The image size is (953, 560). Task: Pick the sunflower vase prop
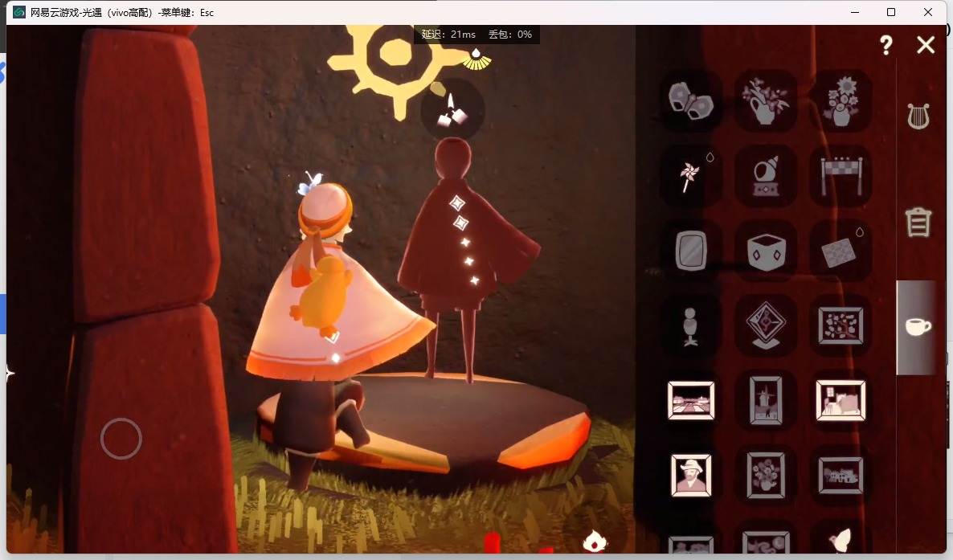pyautogui.click(x=841, y=100)
